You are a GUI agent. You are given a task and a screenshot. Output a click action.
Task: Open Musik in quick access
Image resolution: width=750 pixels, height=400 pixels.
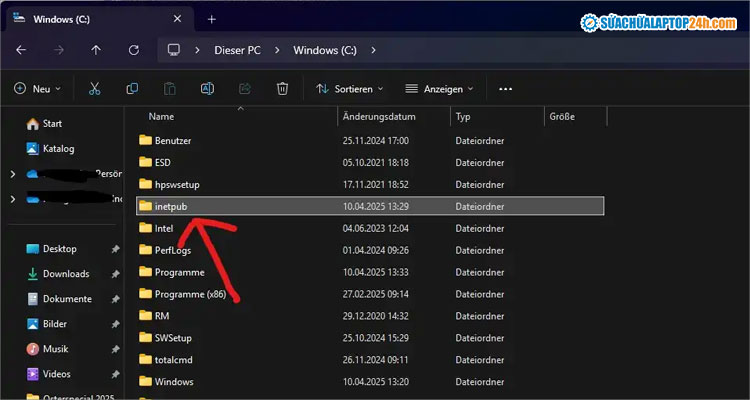pyautogui.click(x=47, y=349)
